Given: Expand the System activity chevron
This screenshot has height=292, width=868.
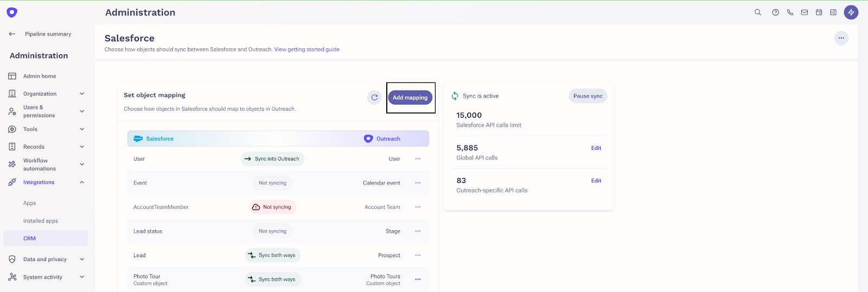Looking at the screenshot, I should tap(82, 277).
